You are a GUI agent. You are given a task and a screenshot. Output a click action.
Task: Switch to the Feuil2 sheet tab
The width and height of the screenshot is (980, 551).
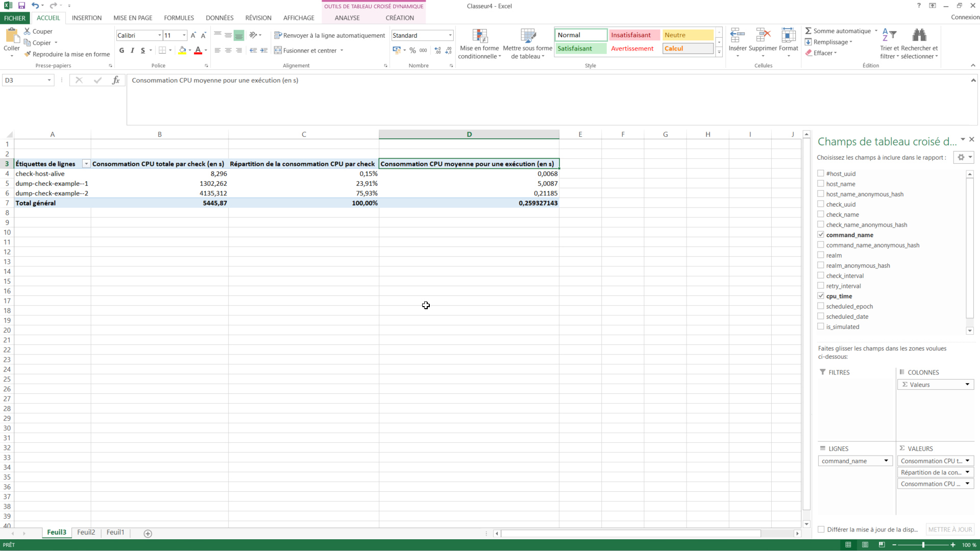point(86,532)
